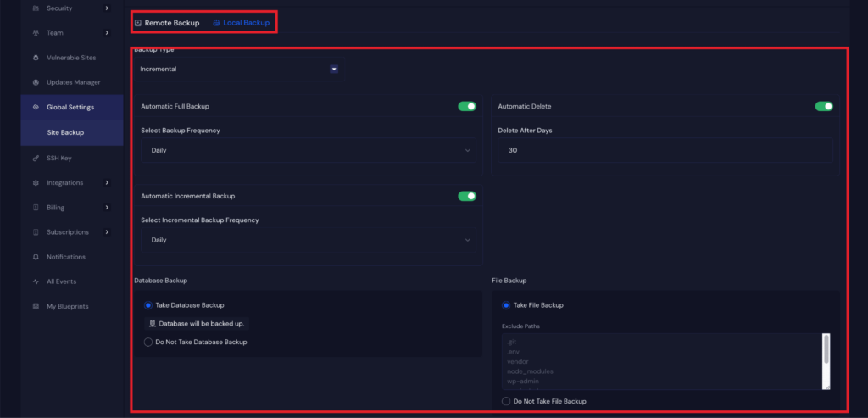Click the Vulnerable Sites icon
Image resolution: width=868 pixels, height=418 pixels.
pyautogui.click(x=36, y=58)
